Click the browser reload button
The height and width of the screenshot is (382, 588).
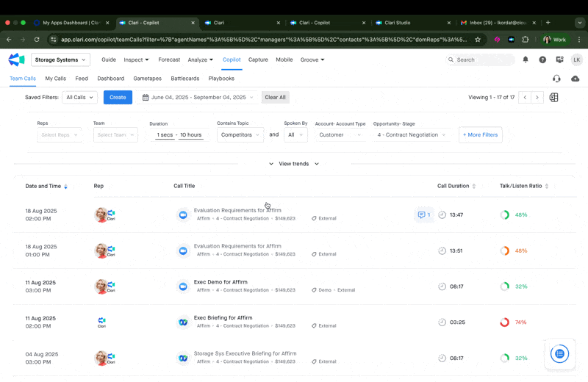click(36, 40)
